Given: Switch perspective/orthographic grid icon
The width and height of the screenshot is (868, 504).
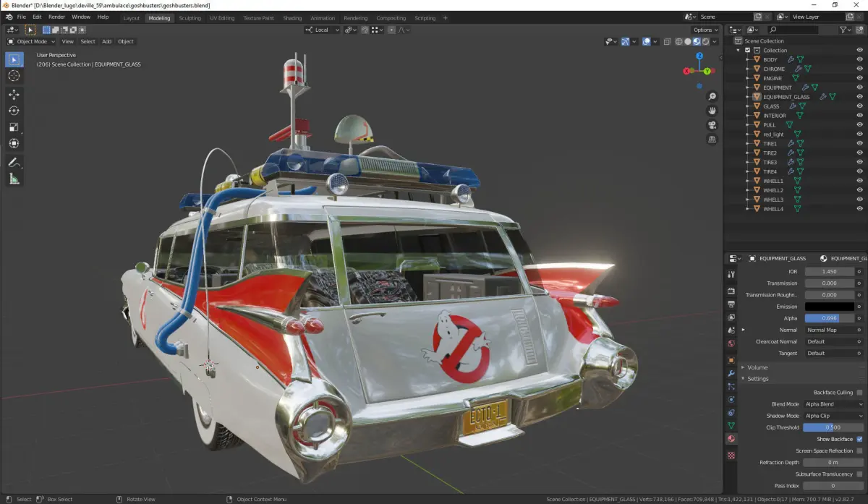Looking at the screenshot, I should pyautogui.click(x=712, y=140).
